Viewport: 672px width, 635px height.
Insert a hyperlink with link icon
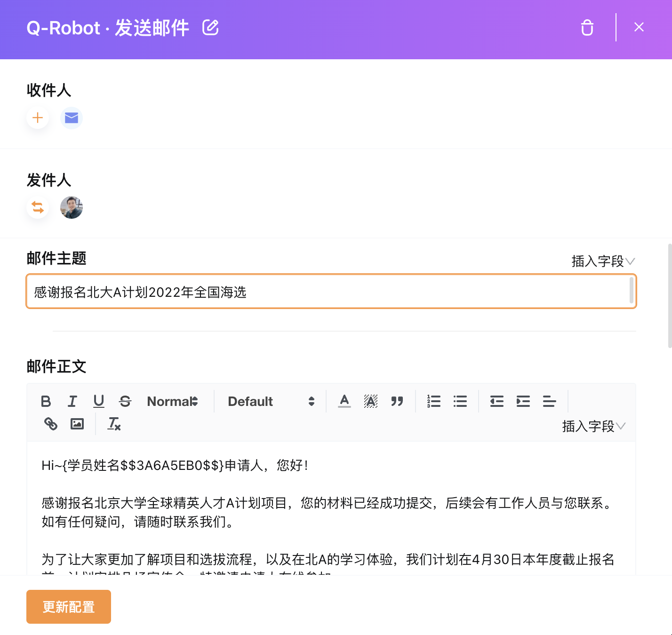(51, 424)
